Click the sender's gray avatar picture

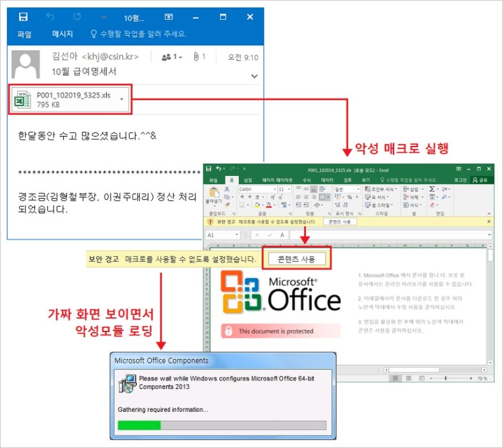coord(25,64)
